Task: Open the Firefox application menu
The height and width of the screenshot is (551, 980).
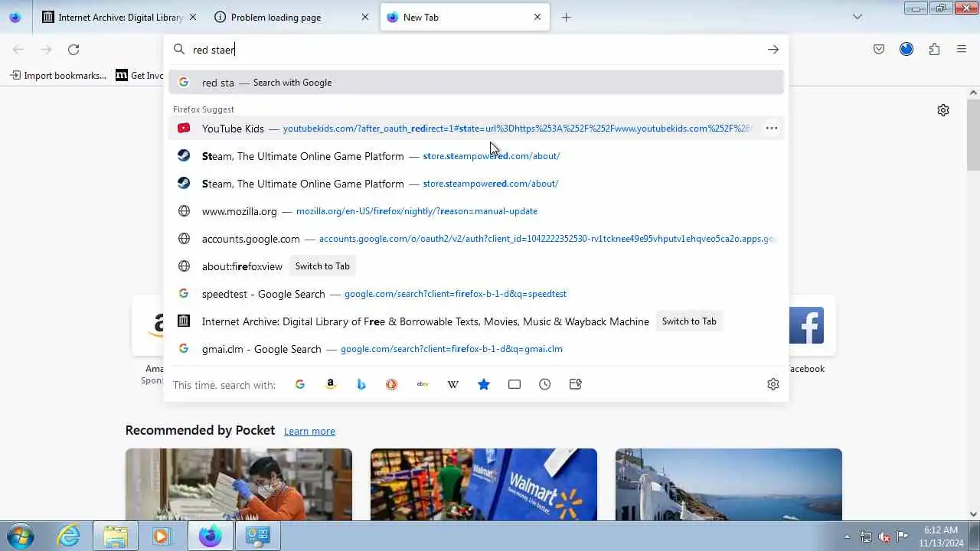Action: (962, 50)
